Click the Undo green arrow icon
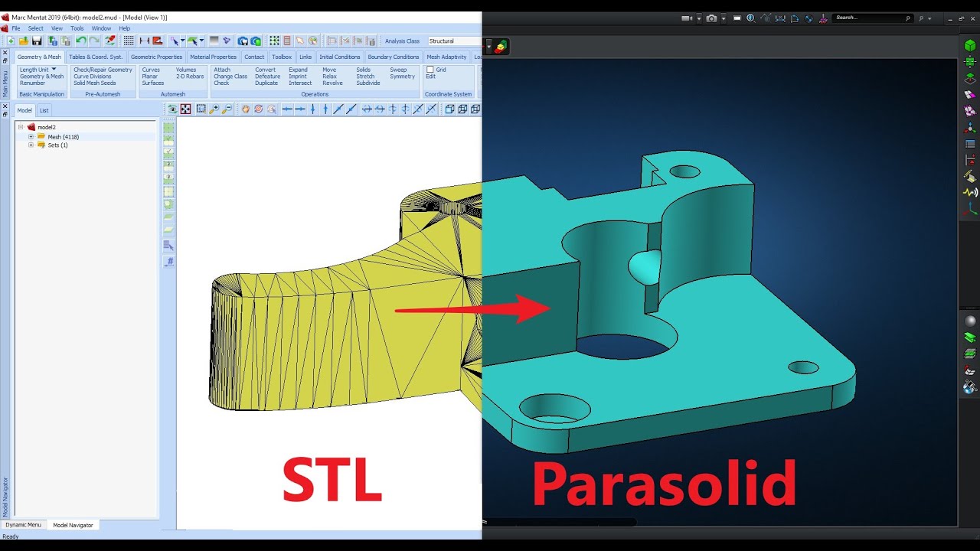 [80, 41]
